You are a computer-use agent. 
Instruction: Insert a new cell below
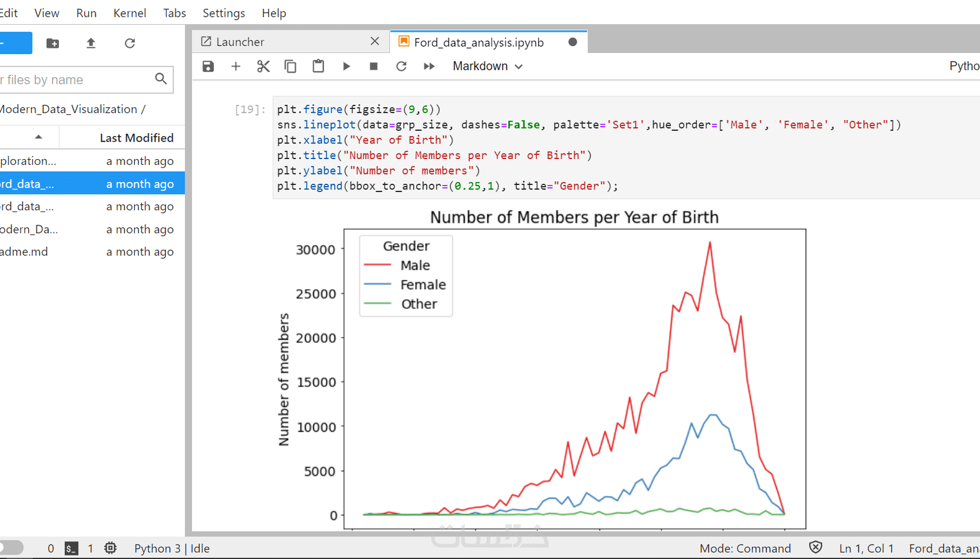pyautogui.click(x=235, y=66)
